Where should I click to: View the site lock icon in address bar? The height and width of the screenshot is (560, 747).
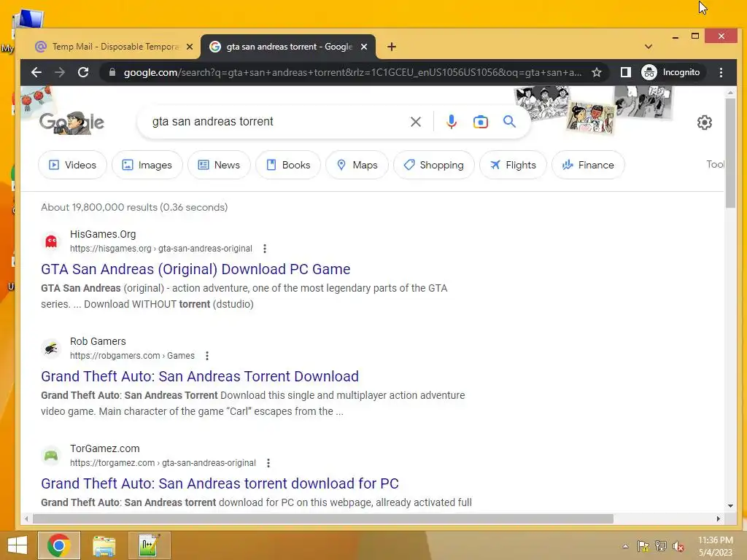(112, 72)
